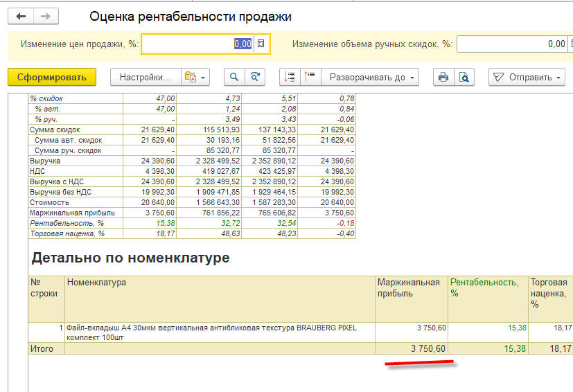Open the Разворачивать до dropdown
Viewport: 573px width, 392px height.
click(x=373, y=77)
